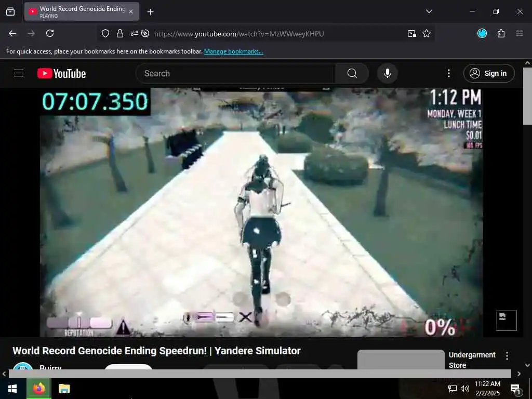Go to YouTube home via logo
The height and width of the screenshot is (399, 532).
[x=61, y=73]
